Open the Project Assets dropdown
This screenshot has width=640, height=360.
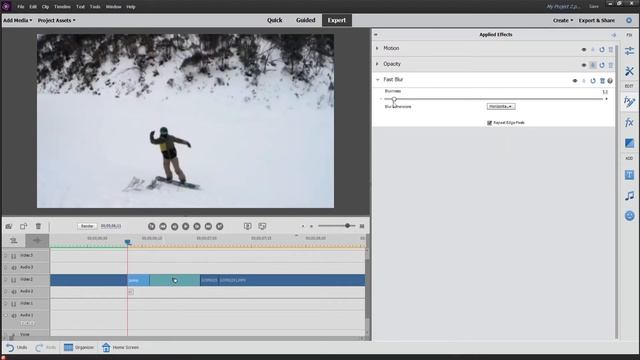pyautogui.click(x=57, y=20)
